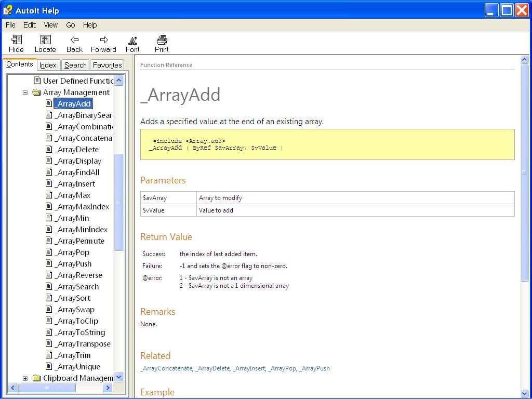Viewport: 532px width, 399px height.
Task: Switch to the Contents tab
Action: 20,64
